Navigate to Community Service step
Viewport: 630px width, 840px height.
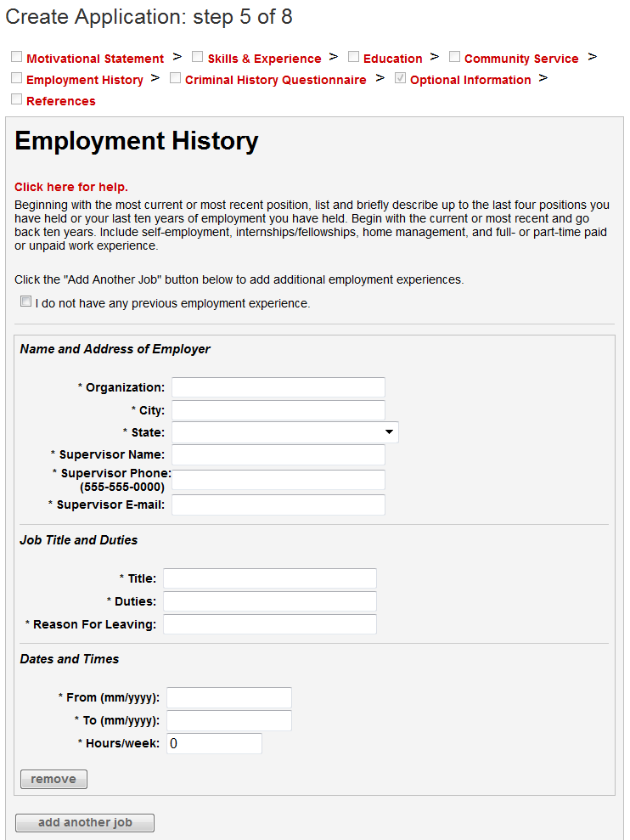pos(520,59)
